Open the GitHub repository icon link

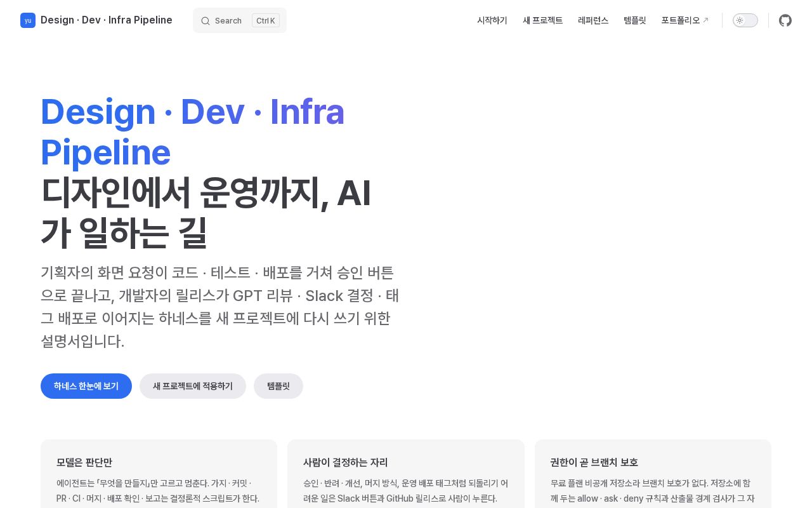[785, 20]
